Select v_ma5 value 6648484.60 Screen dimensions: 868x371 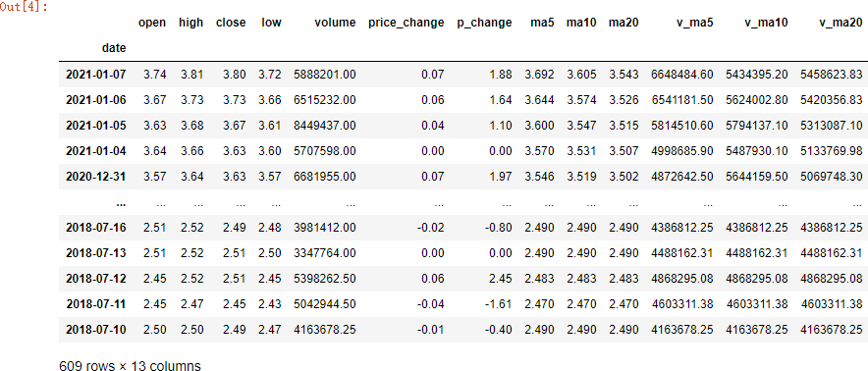(x=682, y=75)
